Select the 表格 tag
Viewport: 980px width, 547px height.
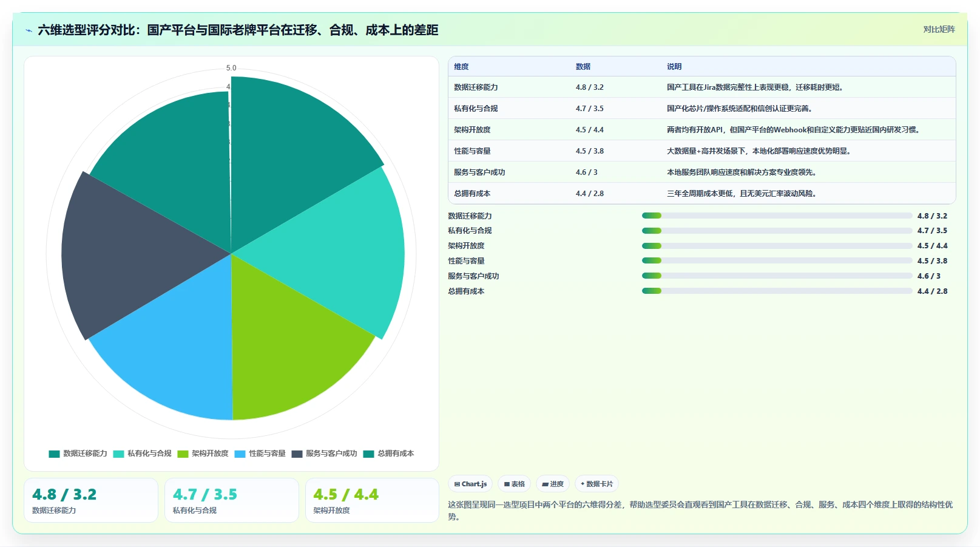[514, 484]
